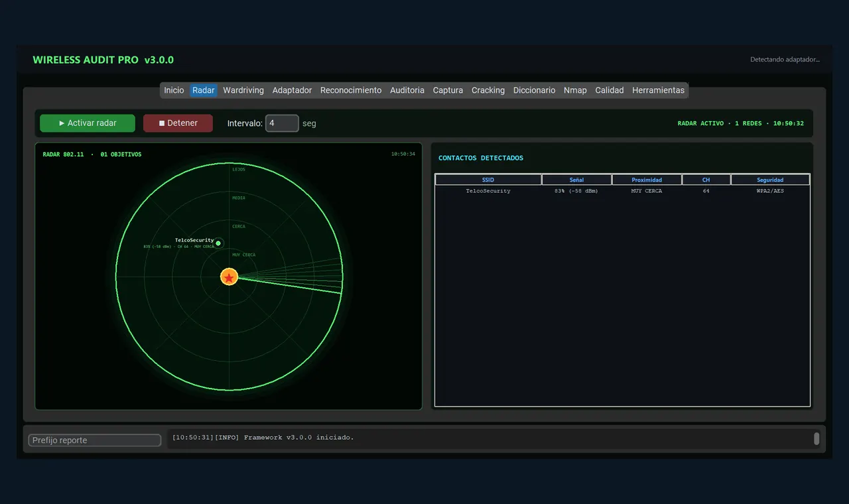Click the MEDIA ring label on radar

click(239, 198)
